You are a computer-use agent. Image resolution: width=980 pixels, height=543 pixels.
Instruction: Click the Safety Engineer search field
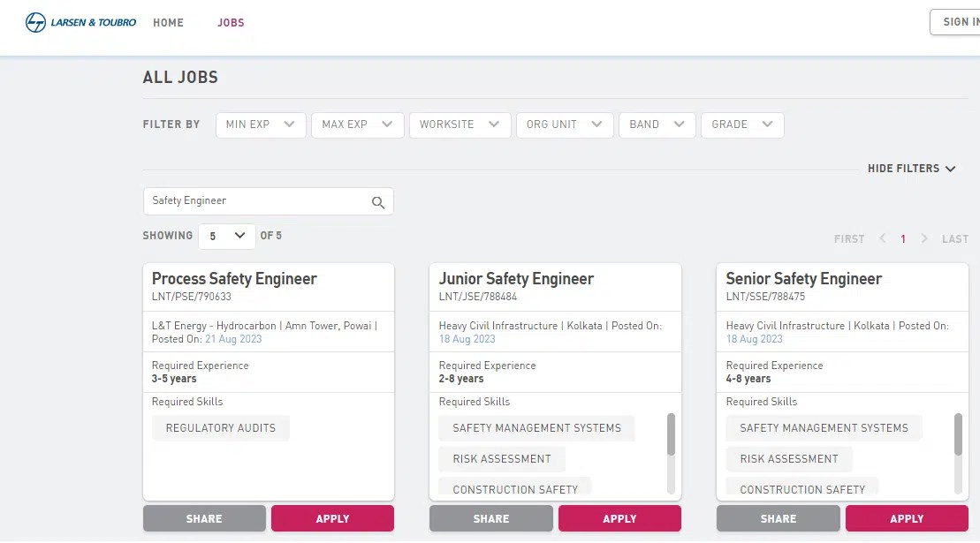(256, 201)
